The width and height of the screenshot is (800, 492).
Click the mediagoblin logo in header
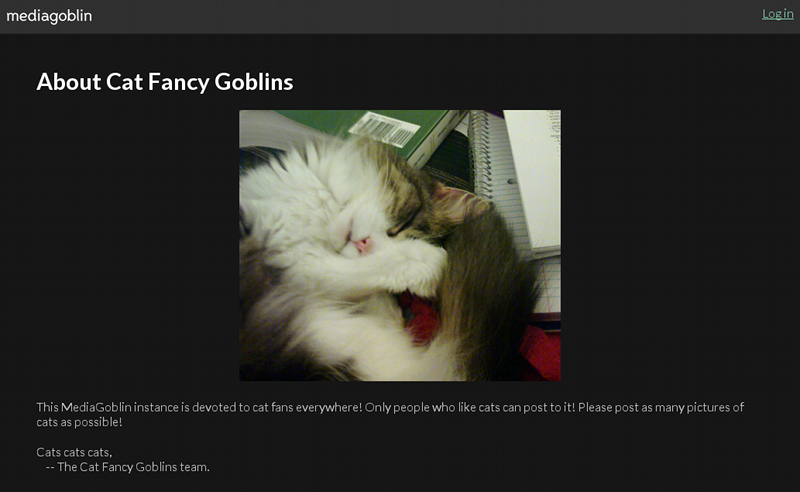click(x=49, y=16)
